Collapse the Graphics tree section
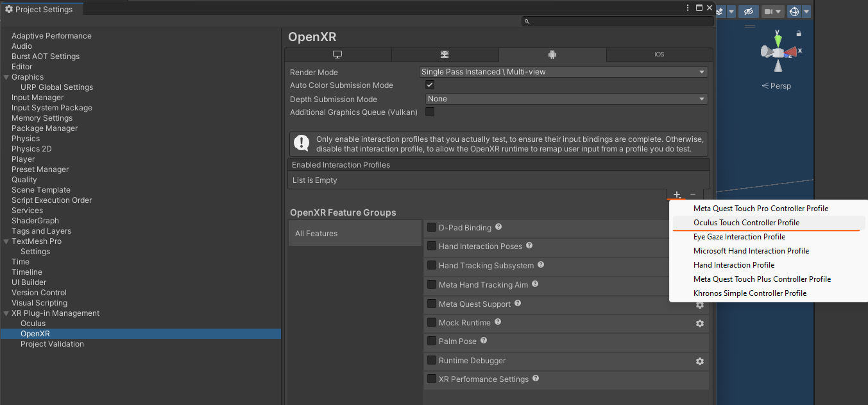 click(x=6, y=77)
